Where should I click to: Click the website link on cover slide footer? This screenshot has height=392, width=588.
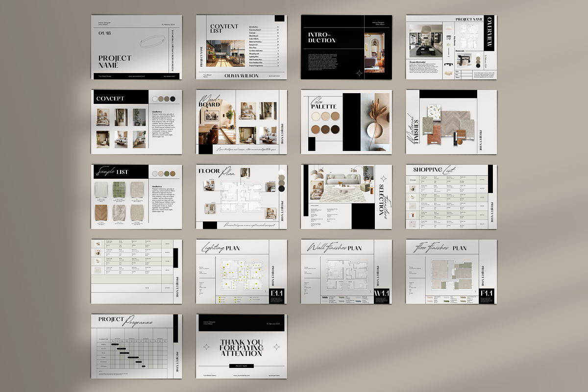pos(137,76)
